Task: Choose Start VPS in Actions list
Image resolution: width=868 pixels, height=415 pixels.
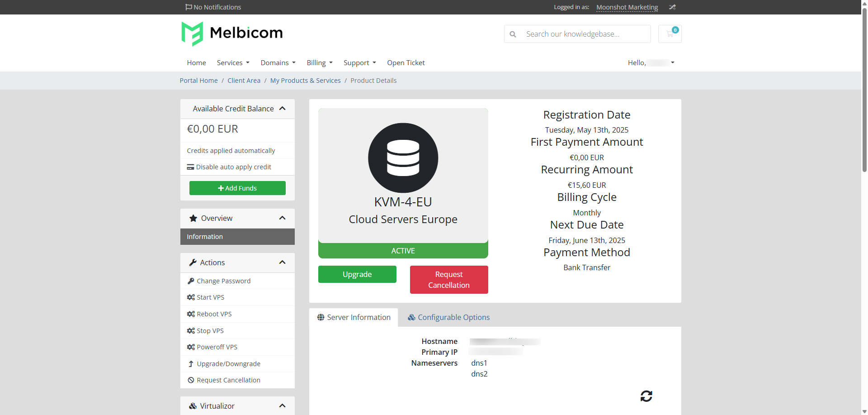Action: click(x=237, y=297)
